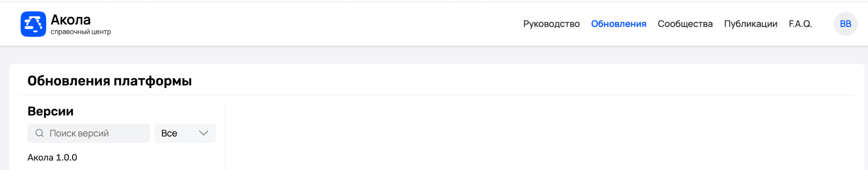The image size is (868, 170).
Task: Open the BB user avatar menu
Action: point(846,24)
